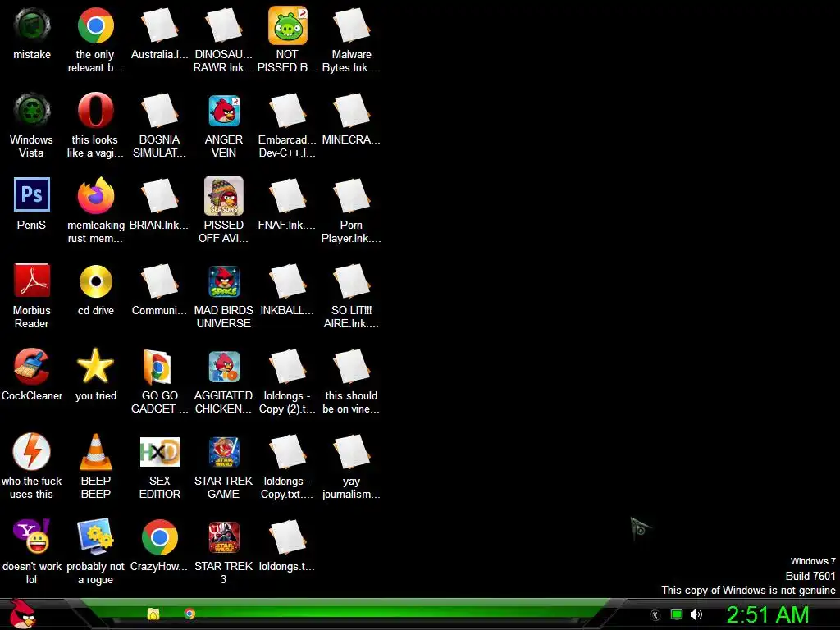
Task: Open the 'probably not a rogue' gears icon
Action: [95, 536]
